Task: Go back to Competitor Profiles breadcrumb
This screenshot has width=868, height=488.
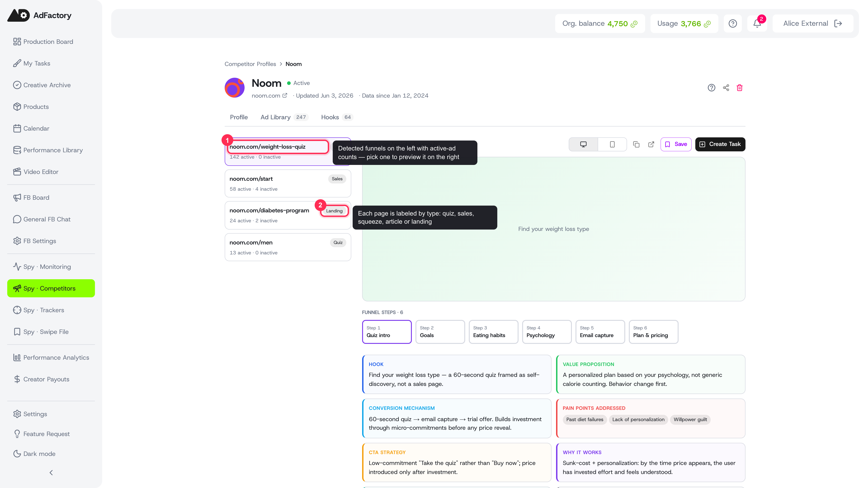Action: pos(250,64)
